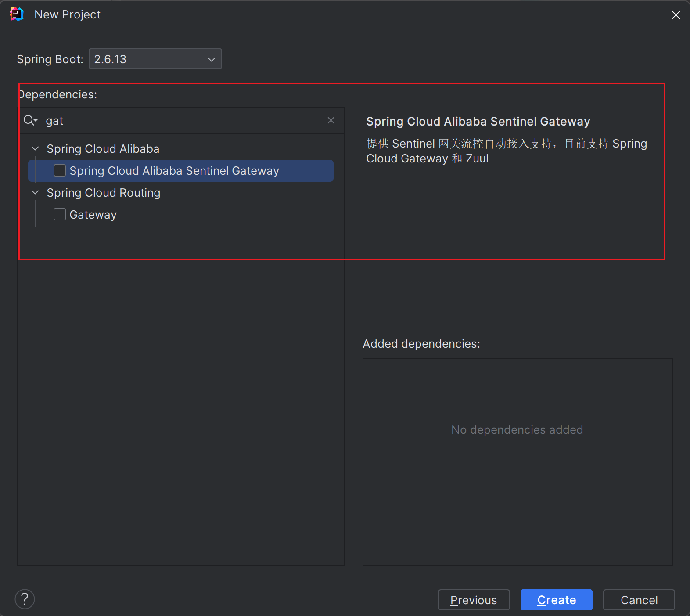Select the Spring Cloud Alibaba category label
Image resolution: width=690 pixels, height=616 pixels.
(x=103, y=149)
